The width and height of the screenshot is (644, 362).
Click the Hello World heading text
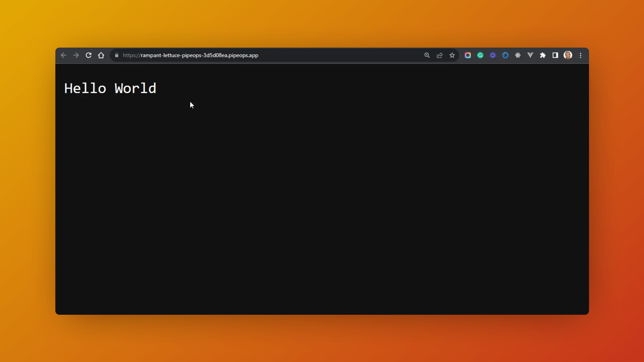(110, 88)
